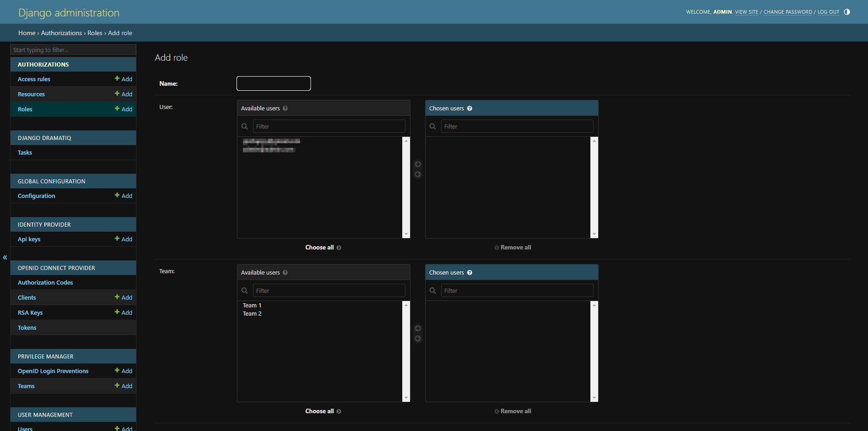Image resolution: width=868 pixels, height=431 pixels.
Task: Click Remove all under User chosen list
Action: pos(512,247)
